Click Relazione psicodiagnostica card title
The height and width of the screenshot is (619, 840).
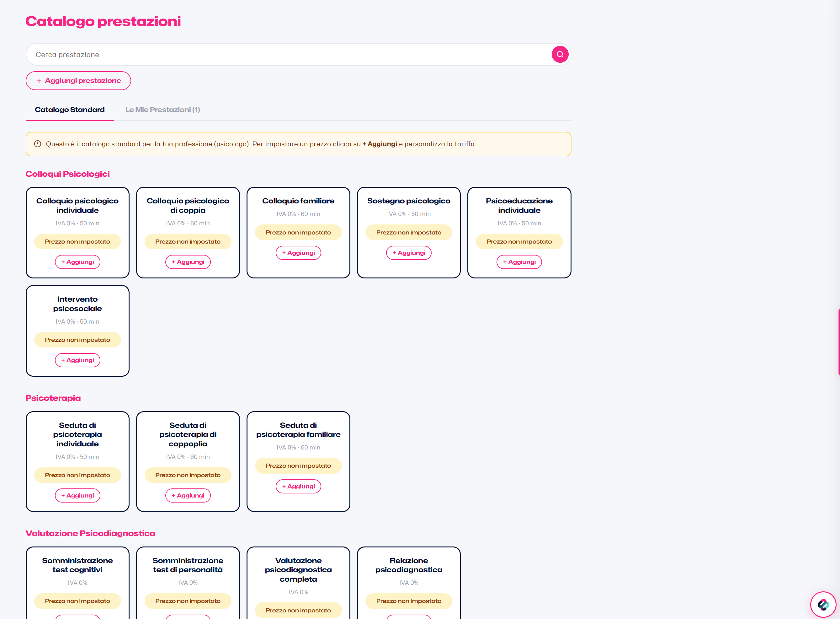tap(409, 565)
